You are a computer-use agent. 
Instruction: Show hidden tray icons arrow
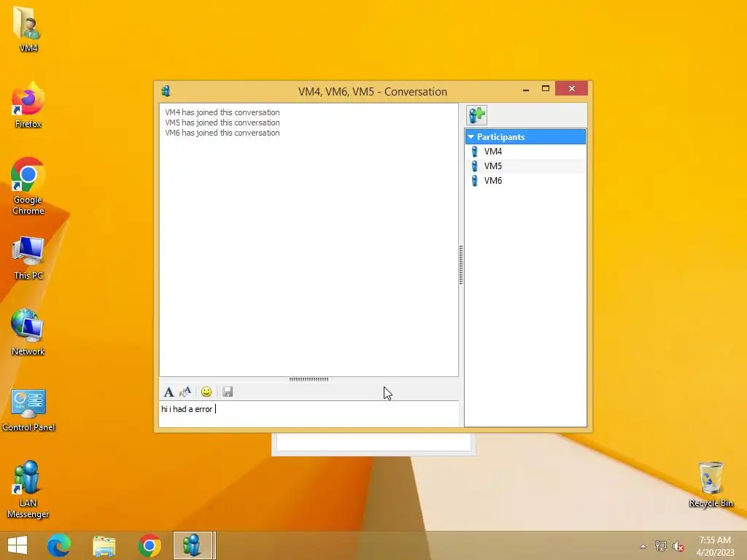pyautogui.click(x=643, y=546)
